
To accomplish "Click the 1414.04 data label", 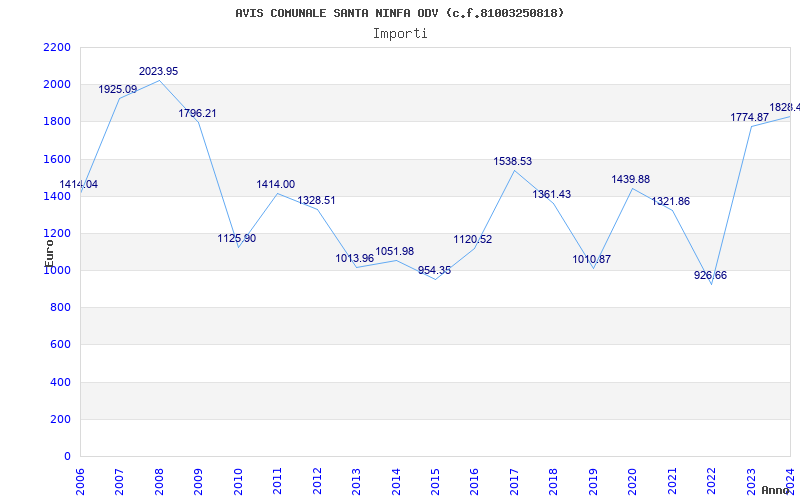I will point(79,185).
